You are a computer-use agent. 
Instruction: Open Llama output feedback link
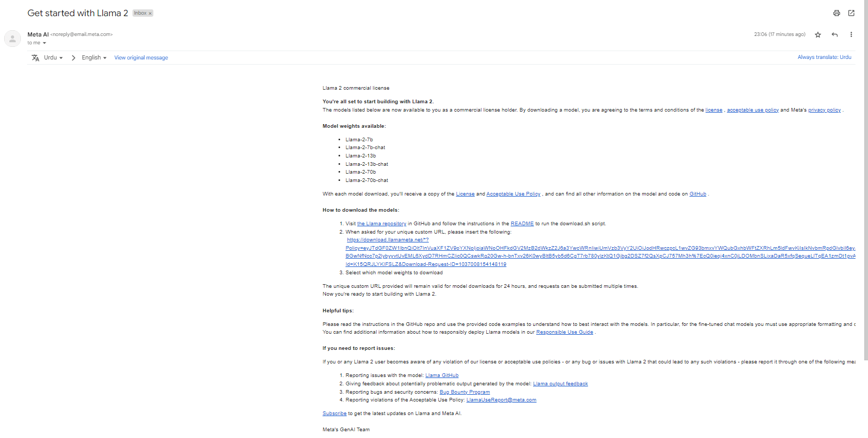(560, 384)
